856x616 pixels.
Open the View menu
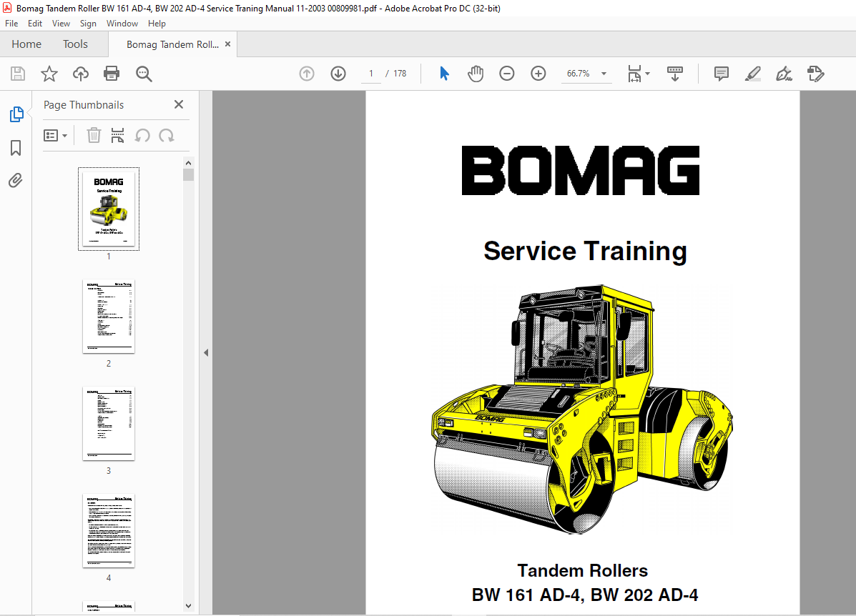point(62,24)
